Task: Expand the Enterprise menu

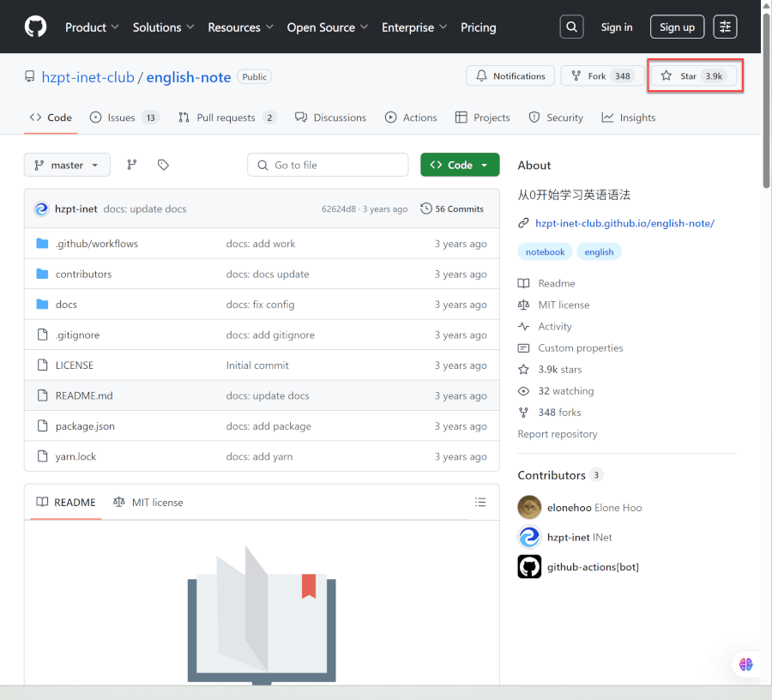Action: point(414,27)
